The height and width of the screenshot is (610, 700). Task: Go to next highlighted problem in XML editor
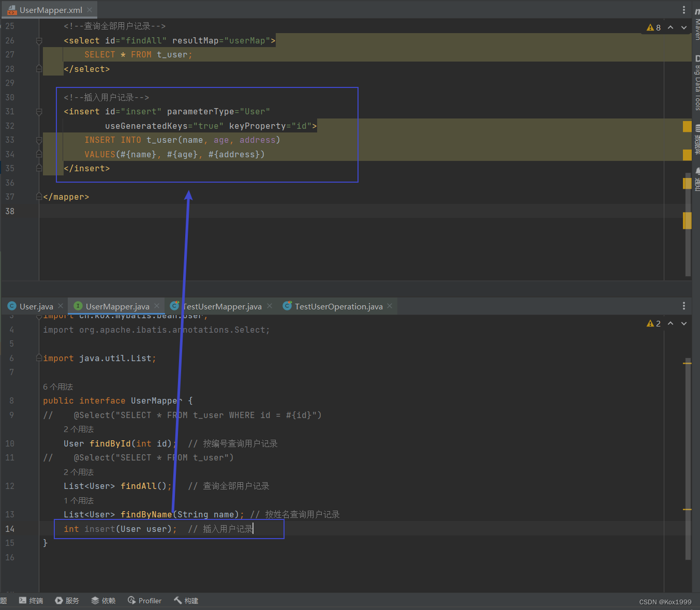click(684, 27)
